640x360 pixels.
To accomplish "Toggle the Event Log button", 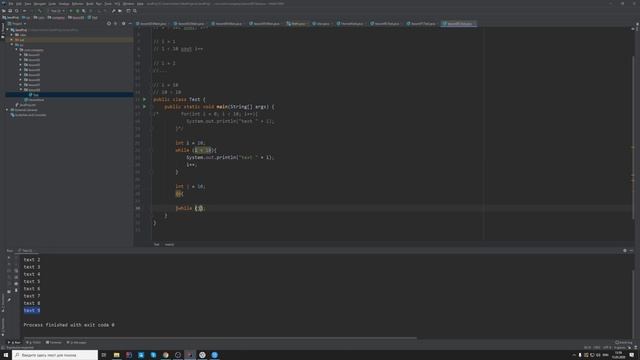I will click(624, 342).
